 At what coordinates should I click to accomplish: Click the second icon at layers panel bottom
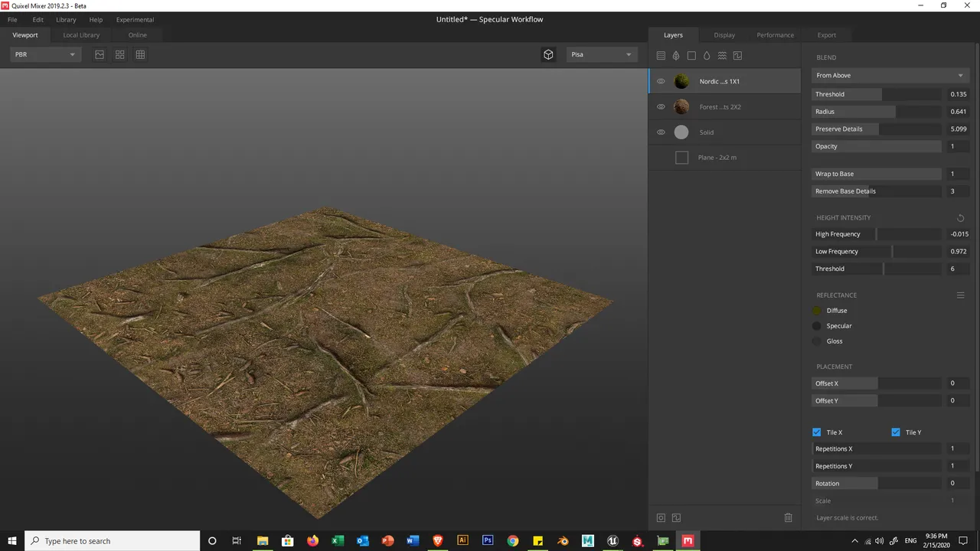tap(676, 518)
